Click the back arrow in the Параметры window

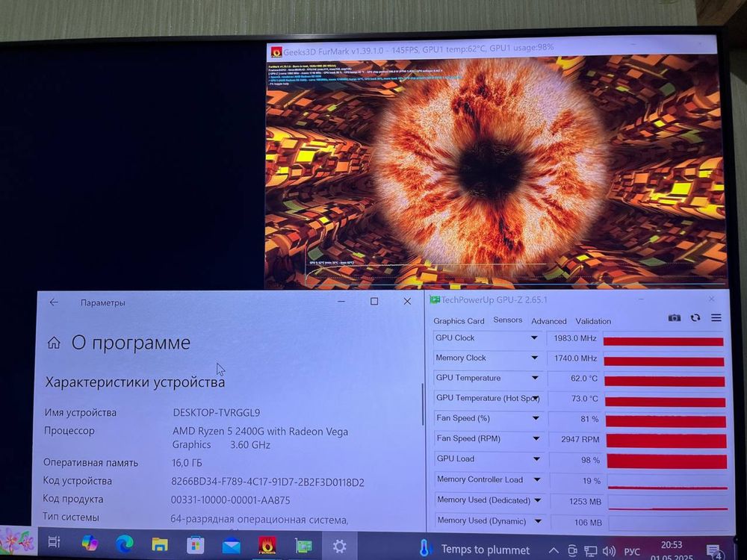coord(54,302)
